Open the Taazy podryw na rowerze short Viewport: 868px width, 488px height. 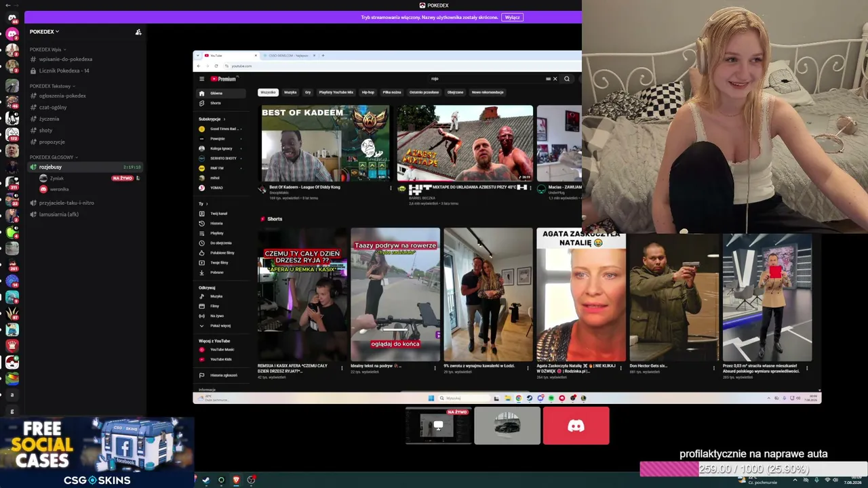coord(395,294)
